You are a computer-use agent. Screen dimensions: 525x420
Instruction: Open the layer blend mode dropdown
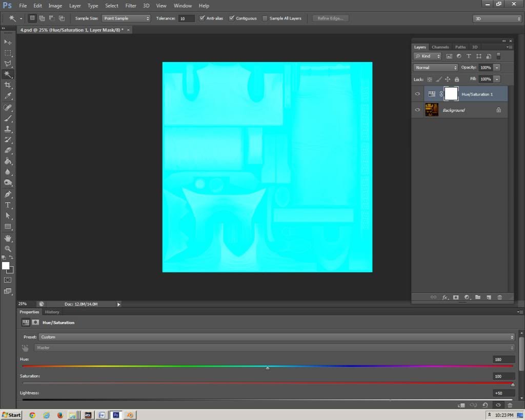pos(436,68)
